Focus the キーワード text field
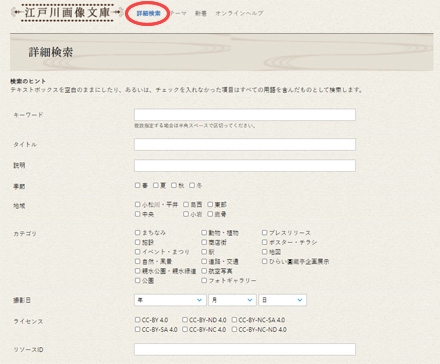The height and width of the screenshot is (364, 440). point(245,115)
